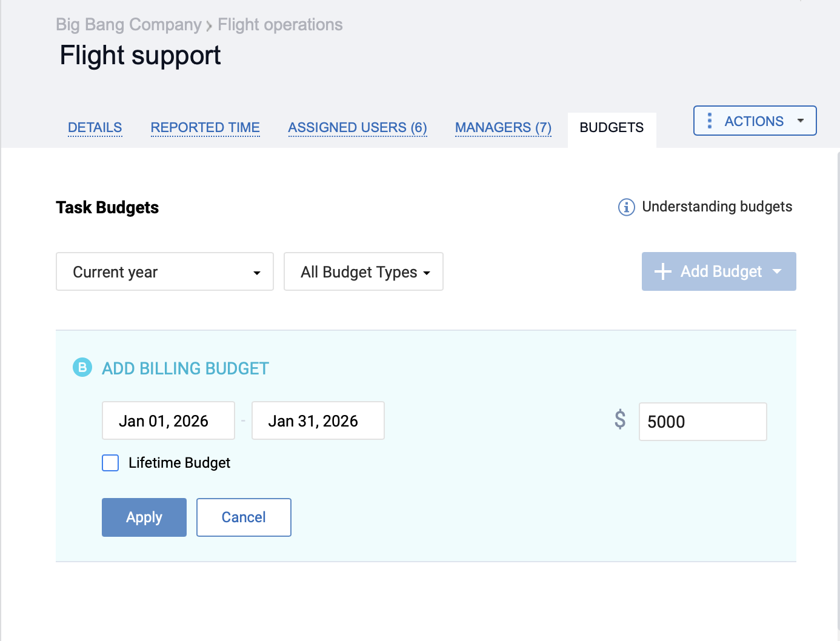Go to the Assigned Users (6) tab
840x641 pixels.
(357, 127)
